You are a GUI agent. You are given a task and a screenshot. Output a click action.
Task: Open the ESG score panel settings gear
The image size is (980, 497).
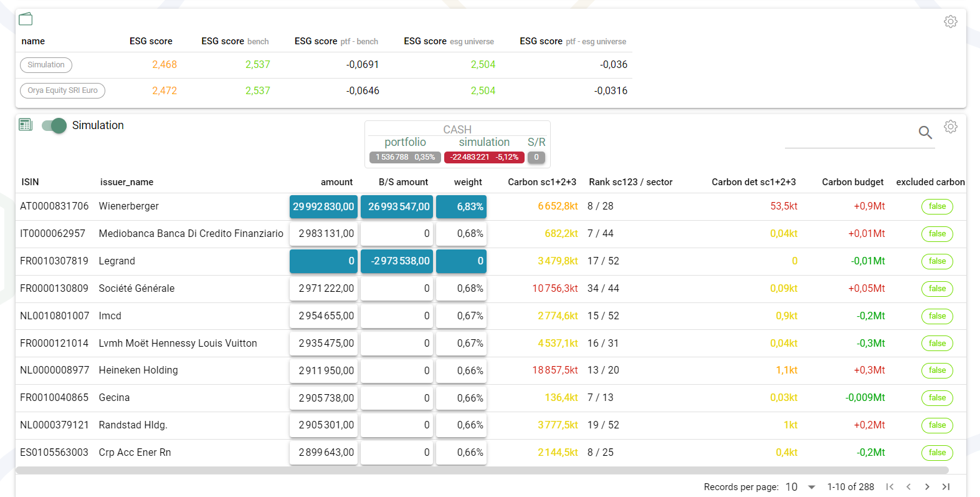[950, 21]
